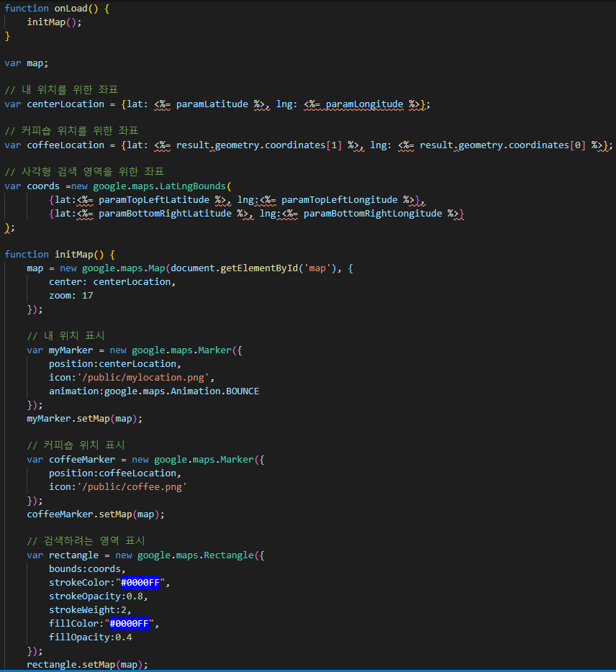Click the paramLatitude template variable

coord(212,104)
